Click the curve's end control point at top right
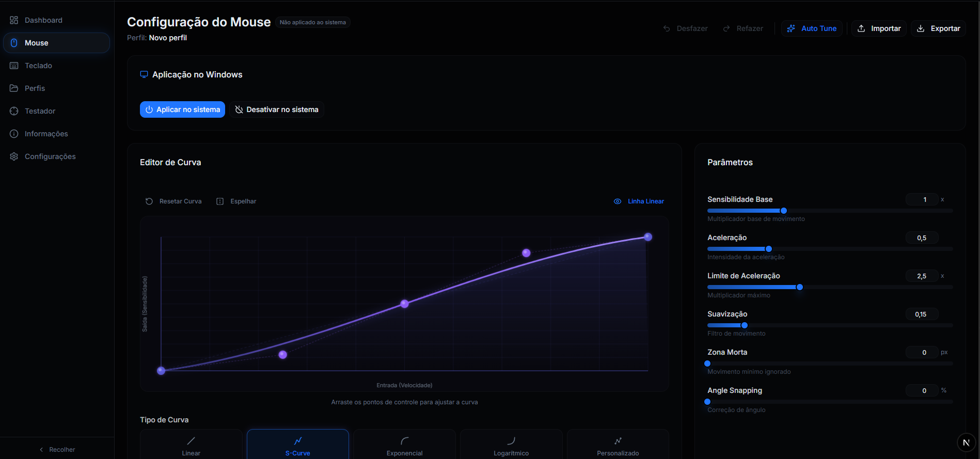 [648, 237]
